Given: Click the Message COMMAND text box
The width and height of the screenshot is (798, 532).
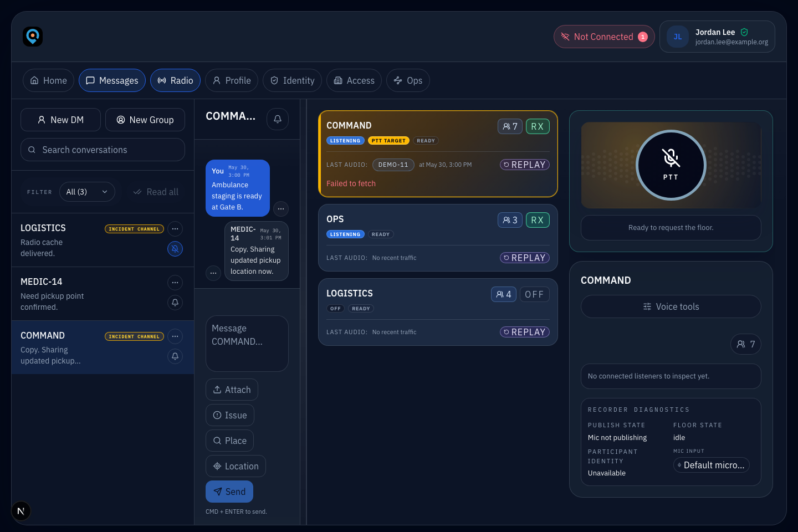Looking at the screenshot, I should click(247, 344).
